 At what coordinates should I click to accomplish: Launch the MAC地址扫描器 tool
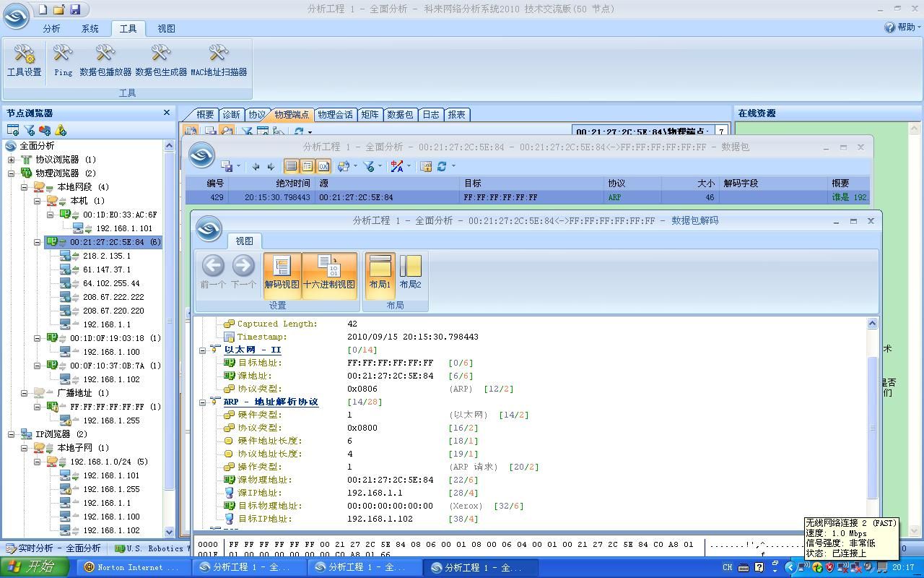click(x=219, y=59)
